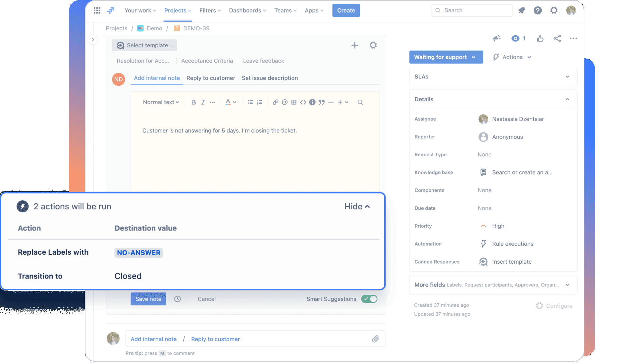The image size is (644, 363).
Task: Switch to the Reply to customer tab
Action: 211,78
